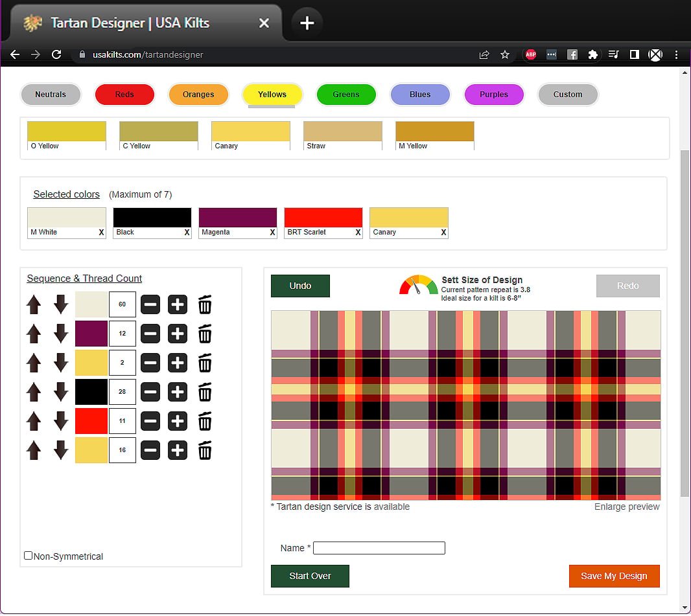Open the Adblock Plus extension icon
This screenshot has width=691, height=616.
(531, 54)
